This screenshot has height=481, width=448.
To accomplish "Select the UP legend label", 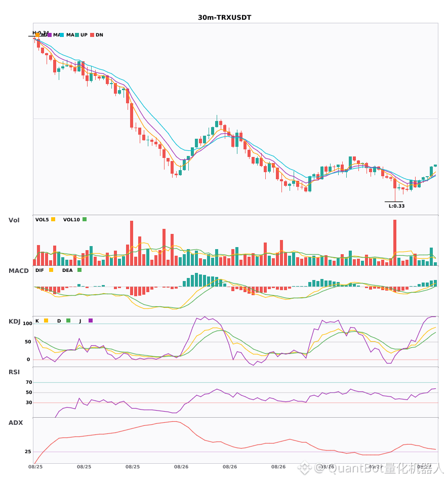I will coord(84,35).
